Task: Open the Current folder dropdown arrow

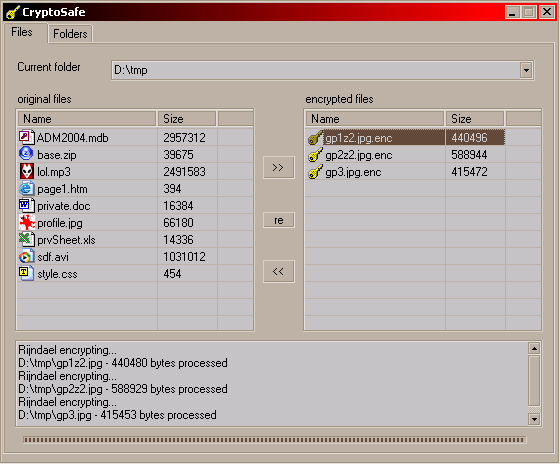Action: click(526, 70)
